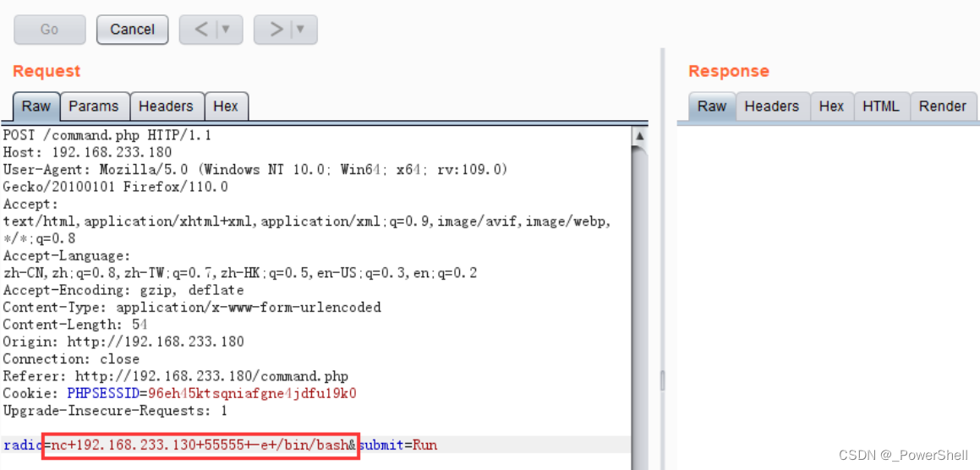Image resolution: width=980 pixels, height=470 pixels.
Task: Click the Content-Length: 54 line
Action: [x=75, y=325]
